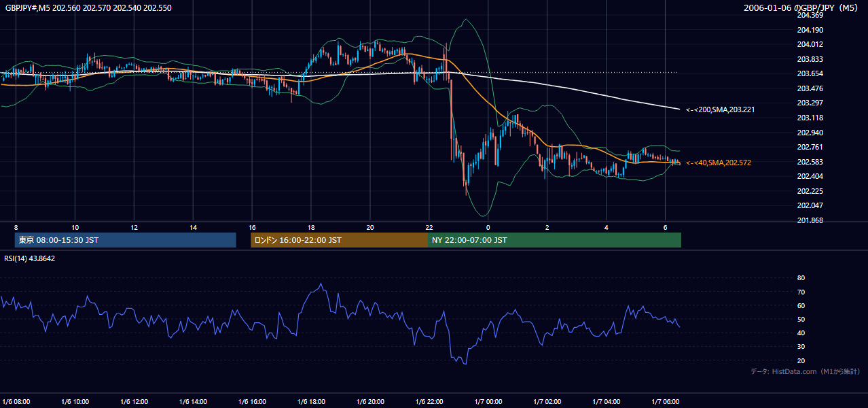Viewport: 868px width, 408px height.
Task: Click the '1/7 06:00' bottom time label
Action: tap(666, 401)
